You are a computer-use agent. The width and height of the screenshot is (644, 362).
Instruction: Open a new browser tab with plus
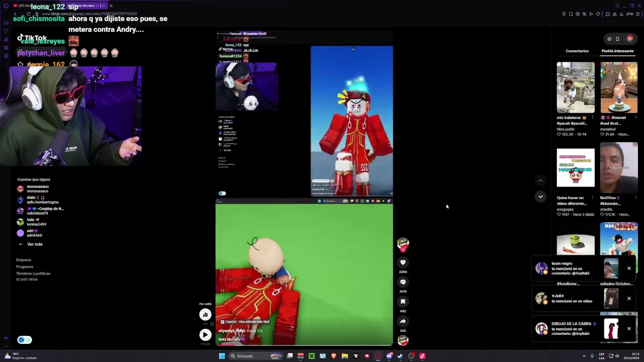pyautogui.click(x=111, y=6)
